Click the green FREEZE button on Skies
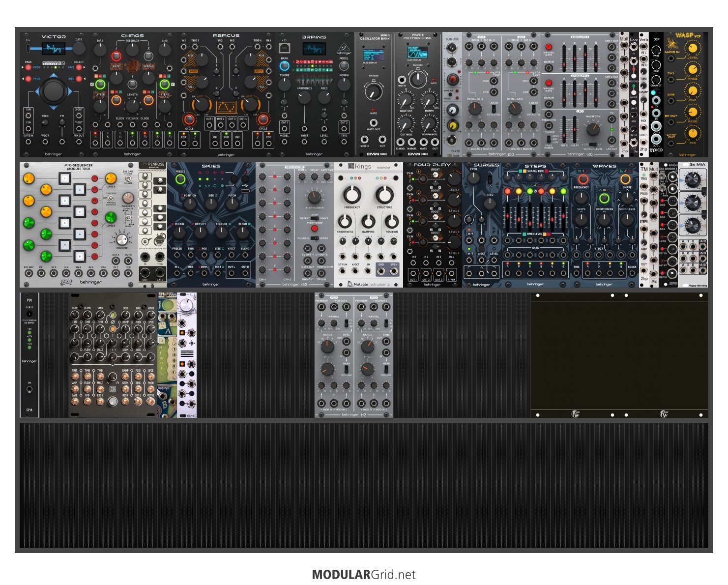This screenshot has height=585, width=728. (x=180, y=179)
